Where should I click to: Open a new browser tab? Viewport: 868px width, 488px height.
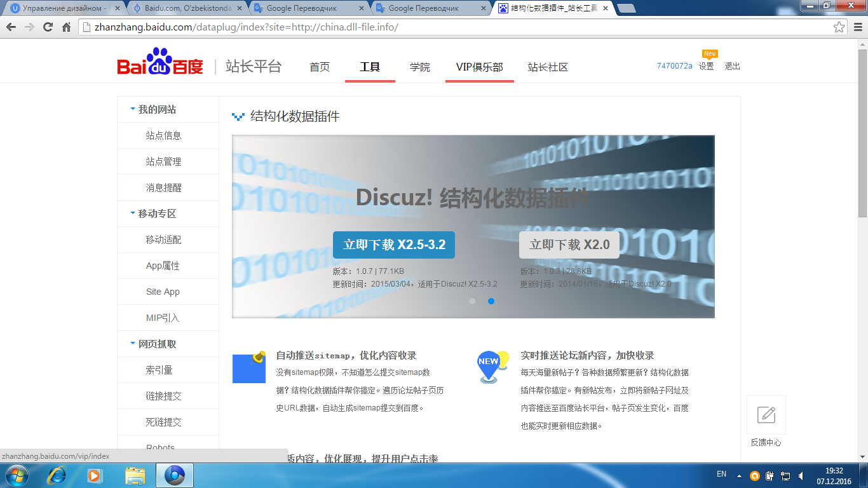(626, 8)
